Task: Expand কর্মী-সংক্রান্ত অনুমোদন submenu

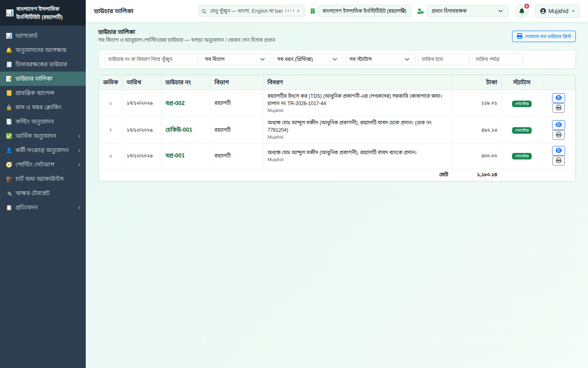Action: (x=43, y=150)
